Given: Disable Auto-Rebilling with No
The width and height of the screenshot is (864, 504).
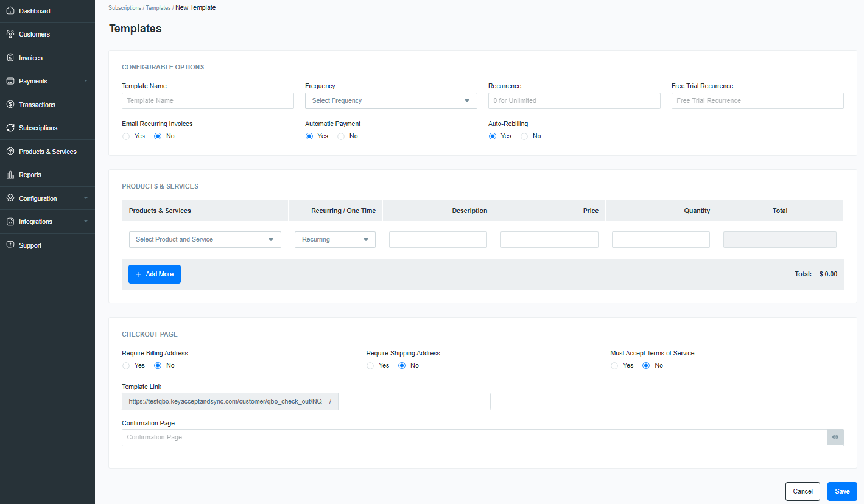Looking at the screenshot, I should [524, 136].
